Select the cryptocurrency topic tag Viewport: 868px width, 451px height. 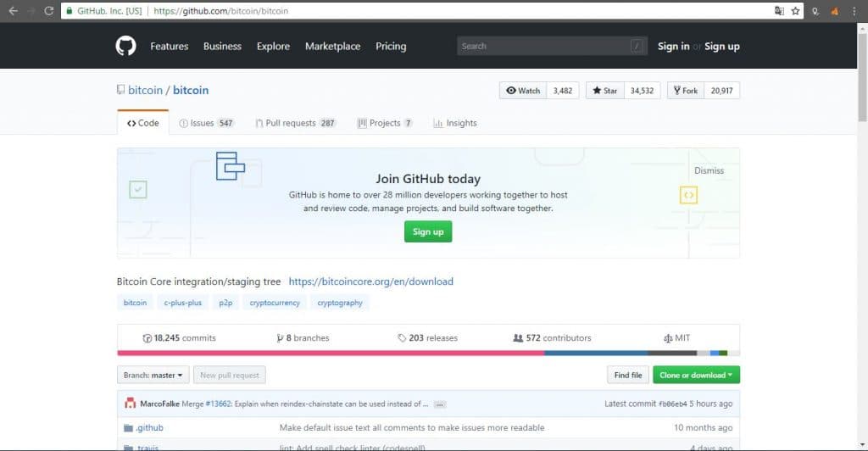click(x=275, y=303)
